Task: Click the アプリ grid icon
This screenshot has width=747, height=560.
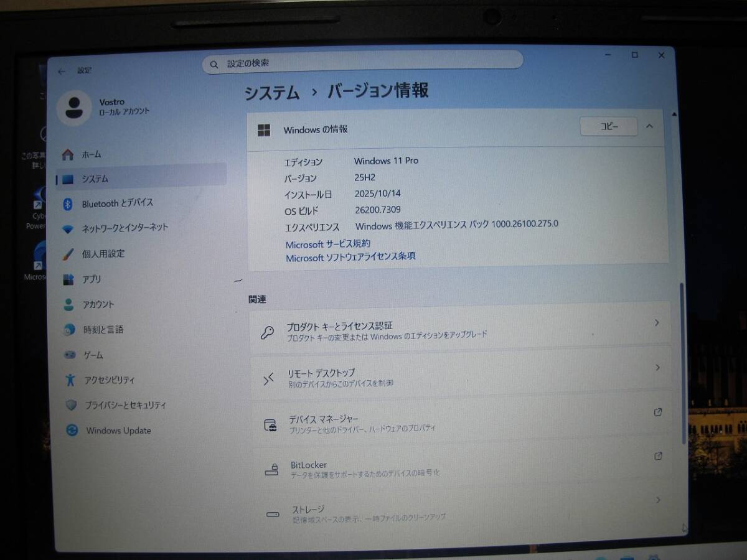Action: pos(68,279)
